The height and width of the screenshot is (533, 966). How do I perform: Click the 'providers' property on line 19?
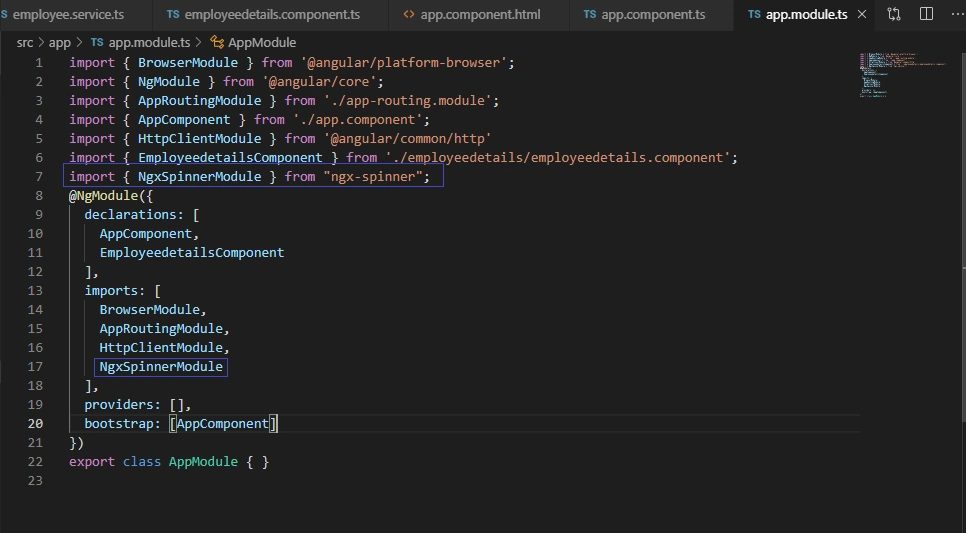pos(118,404)
